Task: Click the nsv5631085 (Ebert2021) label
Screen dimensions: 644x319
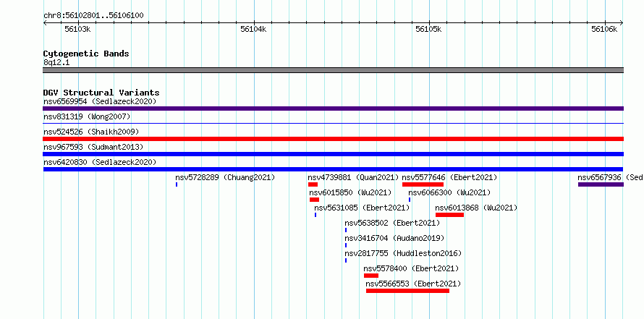Action: pyautogui.click(x=362, y=208)
